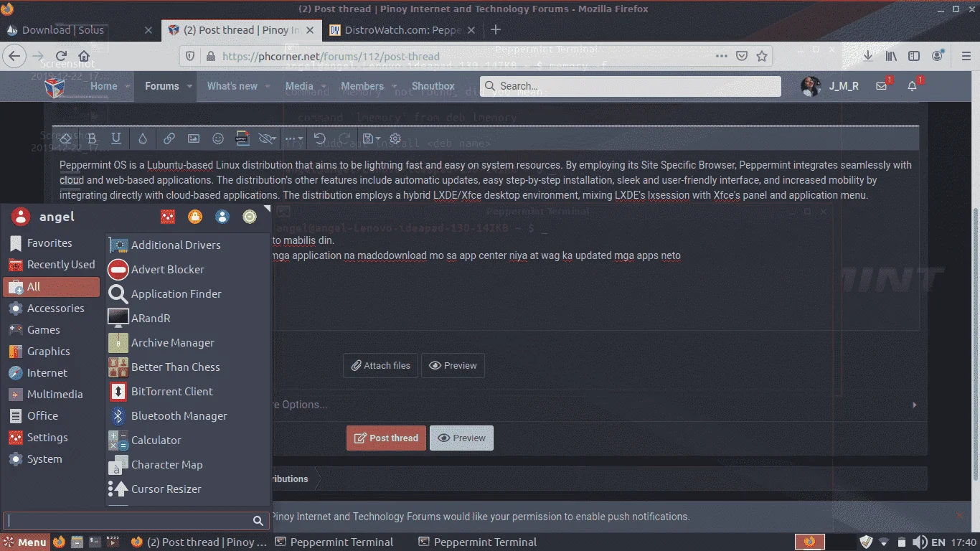Open the hidden content eye-slash dropdown
980x551 pixels.
[268, 138]
